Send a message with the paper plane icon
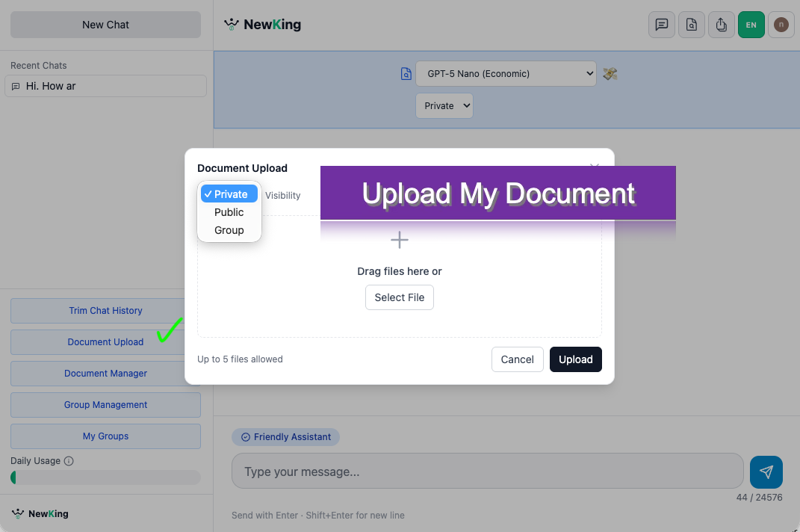Image resolution: width=800 pixels, height=532 pixels. click(766, 471)
